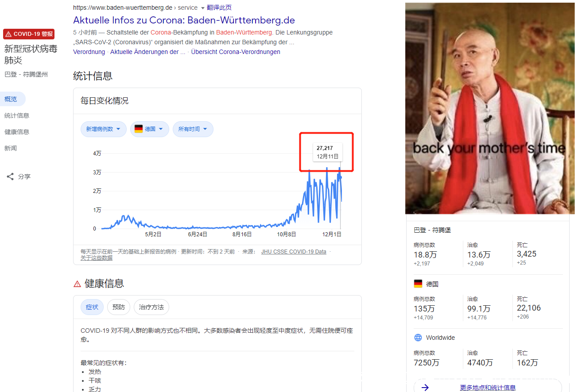578x392 pixels.
Task: Expand the 所有时间 time range dropdown
Action: point(193,129)
